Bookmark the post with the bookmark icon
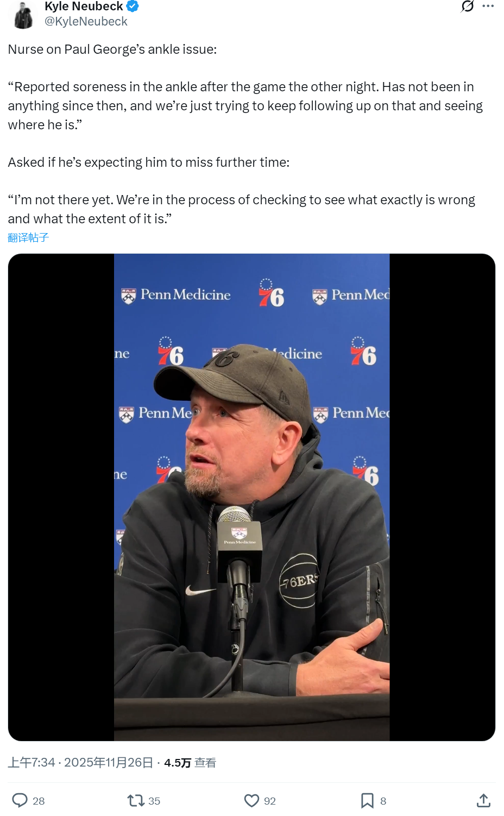This screenshot has height=816, width=504. click(x=367, y=800)
